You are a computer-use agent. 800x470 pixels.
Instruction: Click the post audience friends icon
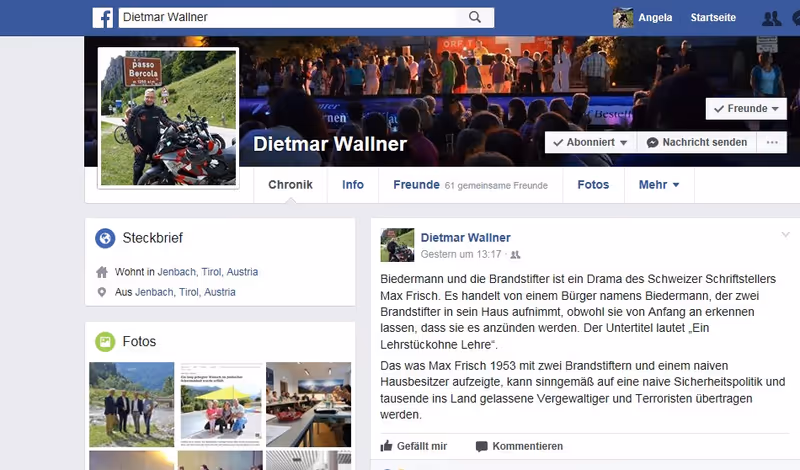[515, 255]
